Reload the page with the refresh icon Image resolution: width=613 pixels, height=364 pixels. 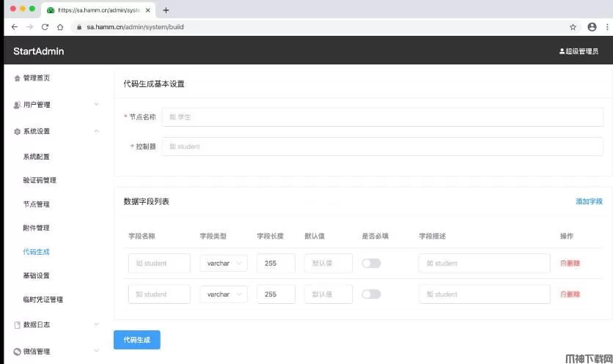click(x=45, y=27)
